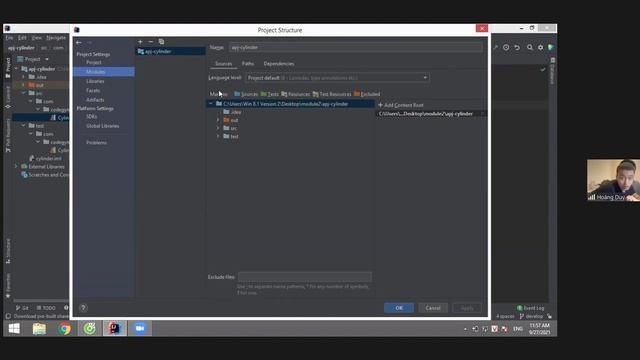Viewport: 640px width, 360px height.
Task: Open Windows Start menu
Action: (14, 329)
